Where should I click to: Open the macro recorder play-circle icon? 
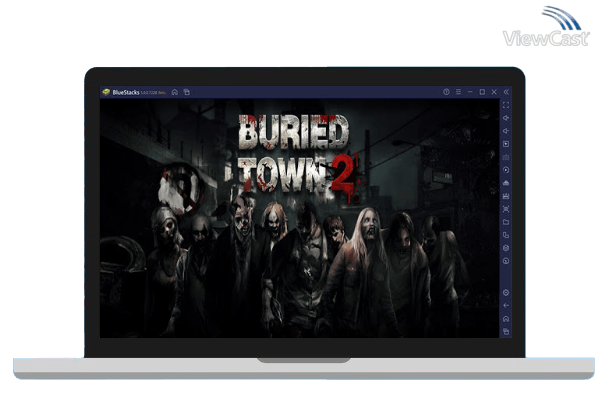click(x=506, y=170)
